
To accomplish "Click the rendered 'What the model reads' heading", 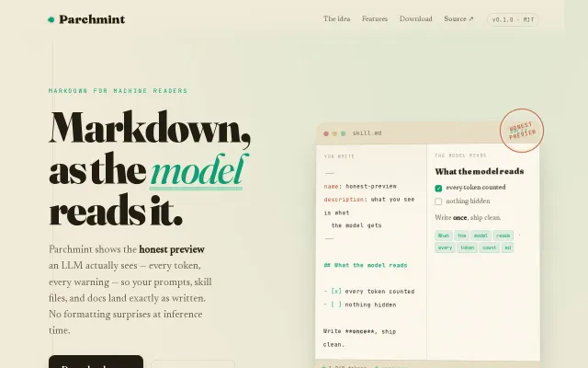I will (x=480, y=172).
